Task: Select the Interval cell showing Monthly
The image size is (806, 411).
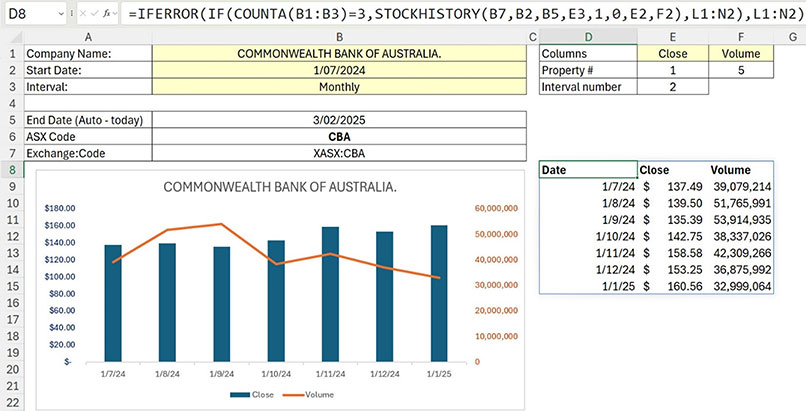Action: (x=339, y=87)
